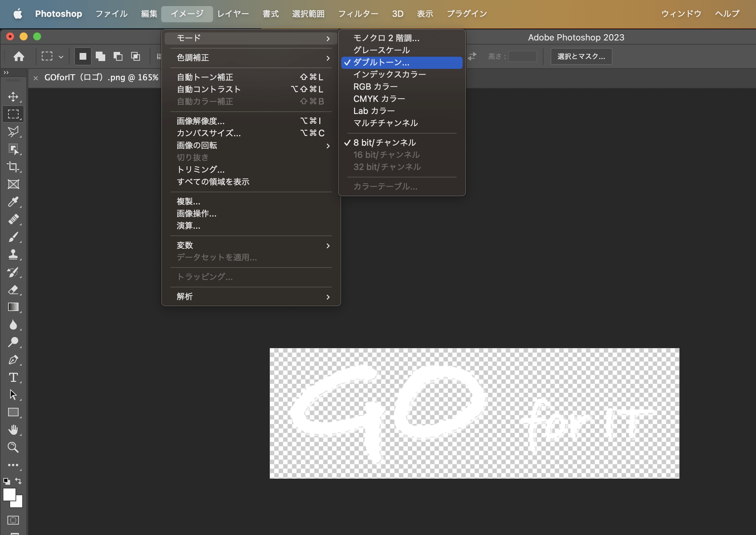Check the ダブルトーン... mode option
756x535 pixels.
tap(402, 62)
